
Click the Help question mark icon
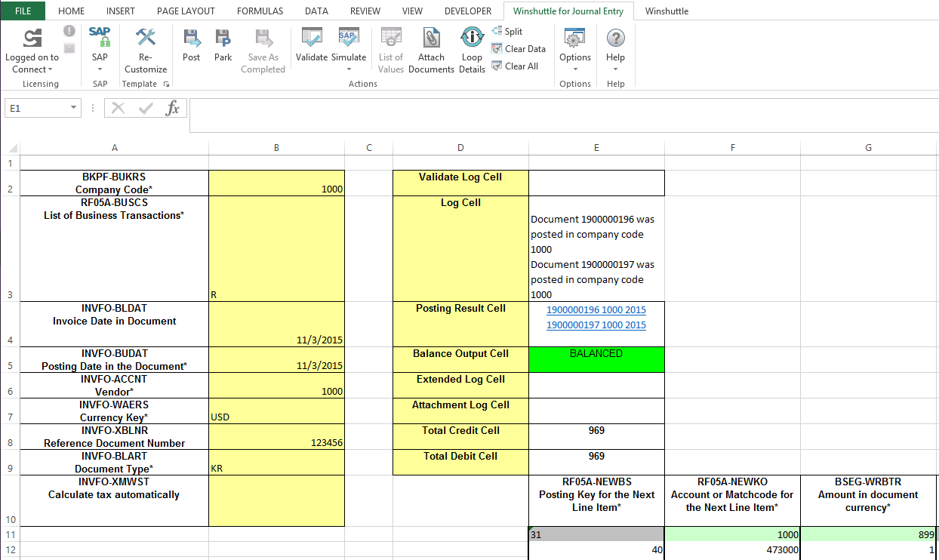coord(615,37)
